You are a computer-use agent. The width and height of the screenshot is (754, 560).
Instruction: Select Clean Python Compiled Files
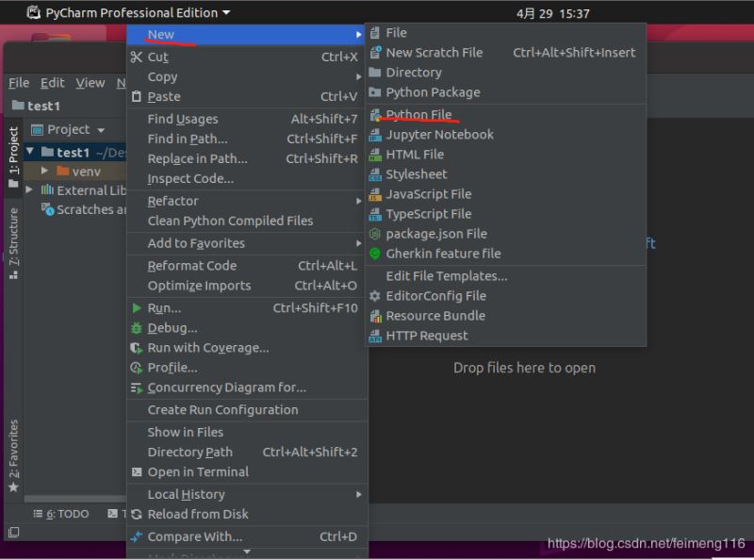247,221
